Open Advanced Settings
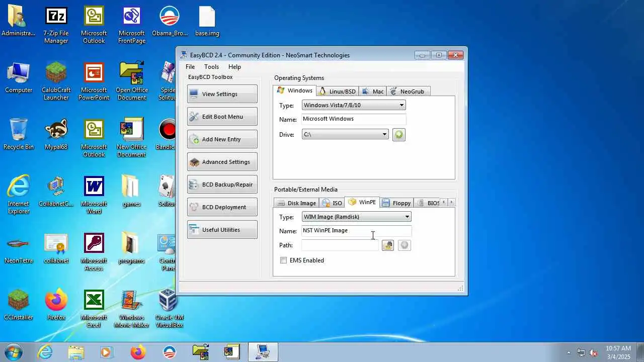644x362 pixels. pos(222,162)
